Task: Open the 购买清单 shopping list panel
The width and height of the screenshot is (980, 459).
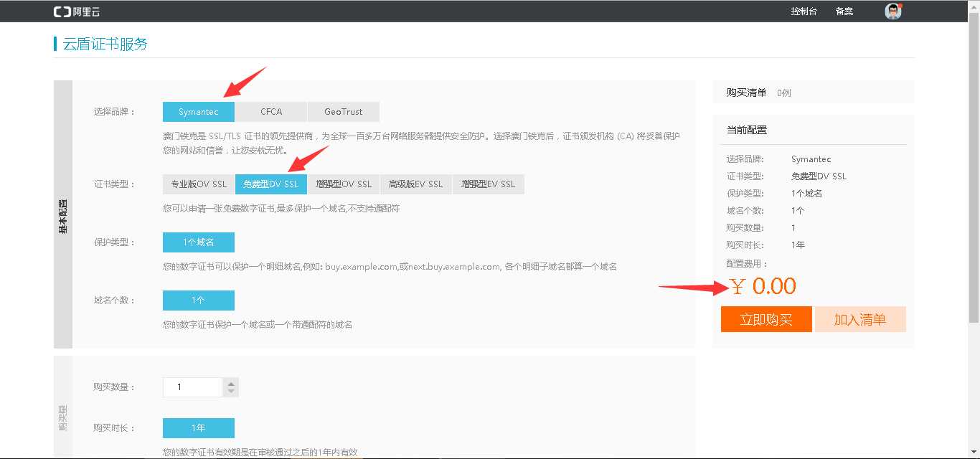Action: tap(814, 93)
